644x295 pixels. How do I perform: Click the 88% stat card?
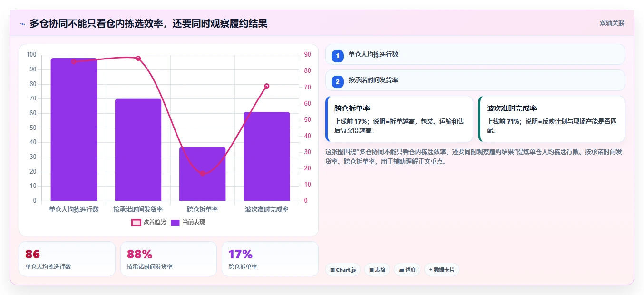click(168, 259)
